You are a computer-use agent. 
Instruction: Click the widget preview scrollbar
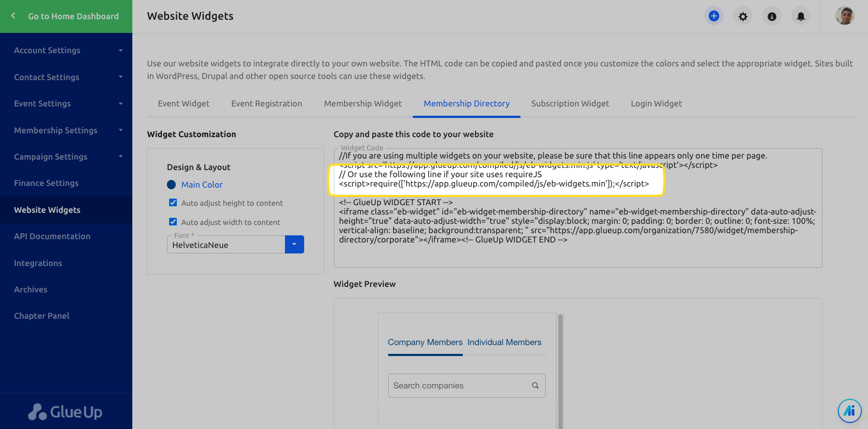[x=561, y=371]
